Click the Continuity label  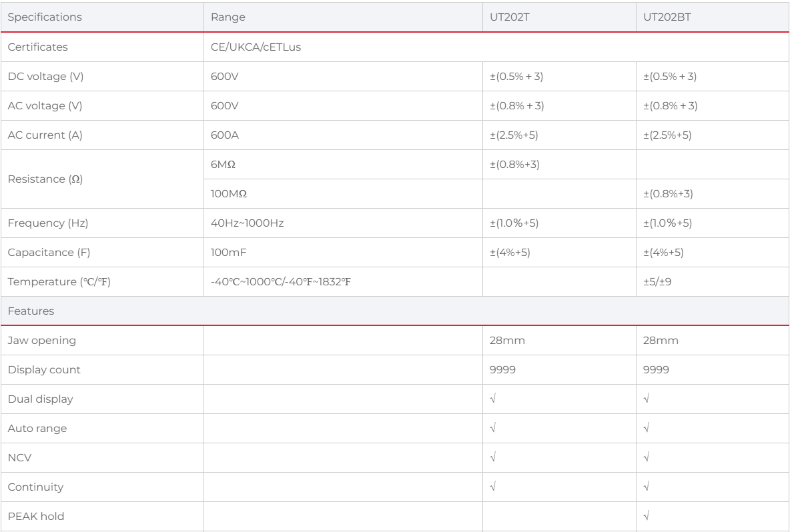35,487
